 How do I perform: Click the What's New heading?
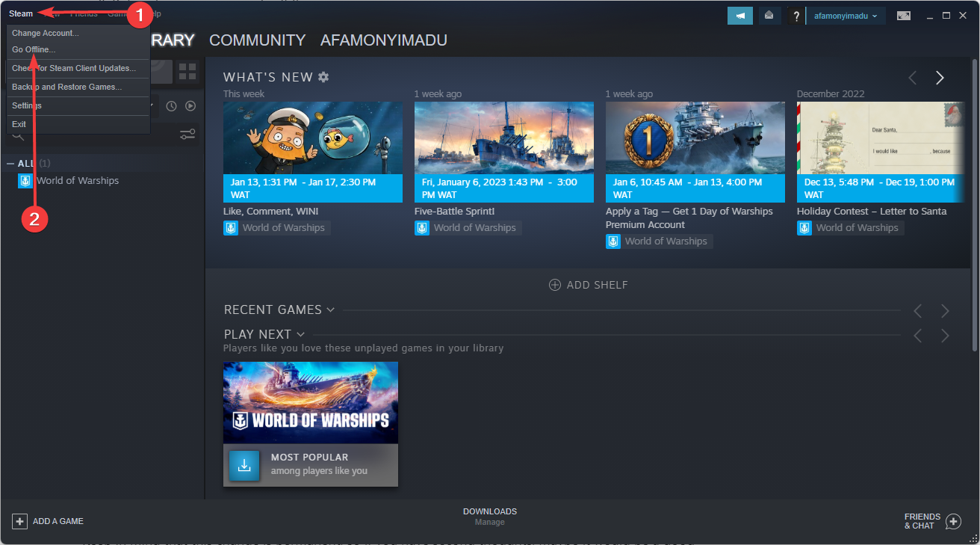(x=268, y=77)
